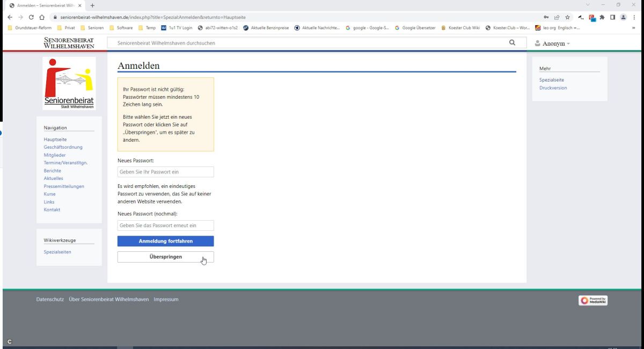This screenshot has height=349, width=644.
Task: Click the Überspringen button
Action: [x=165, y=257]
